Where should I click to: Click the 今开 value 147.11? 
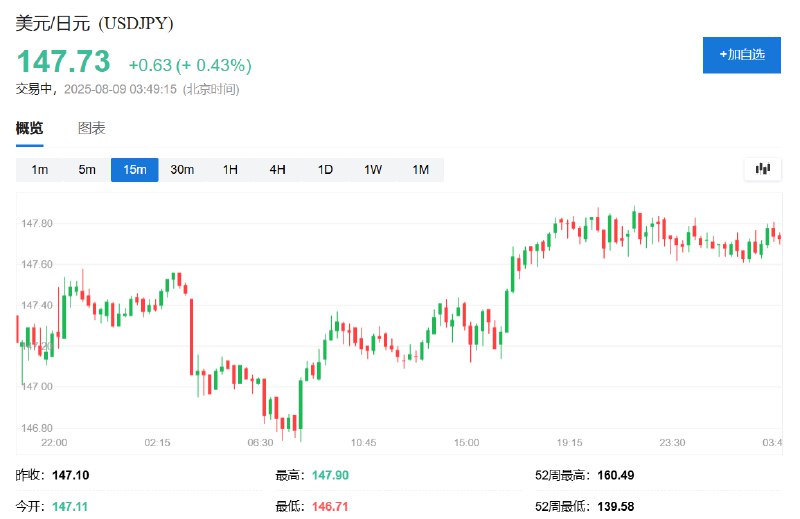click(70, 507)
